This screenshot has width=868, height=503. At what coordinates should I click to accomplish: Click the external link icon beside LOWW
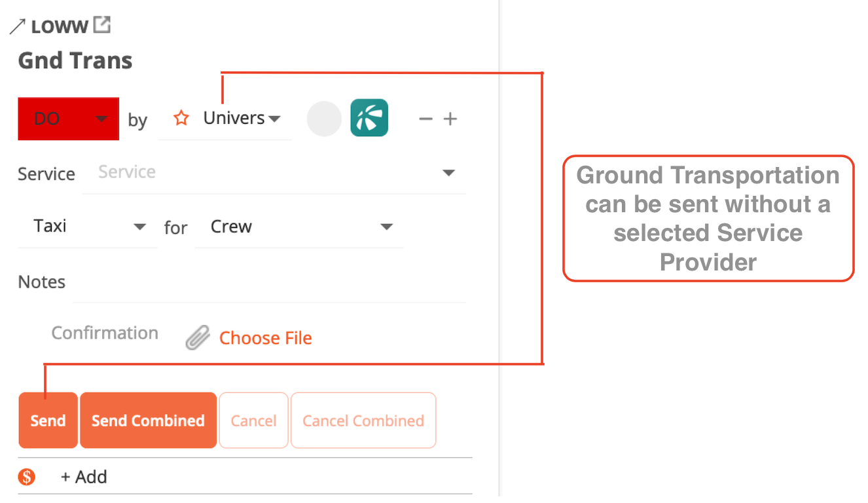point(101,25)
